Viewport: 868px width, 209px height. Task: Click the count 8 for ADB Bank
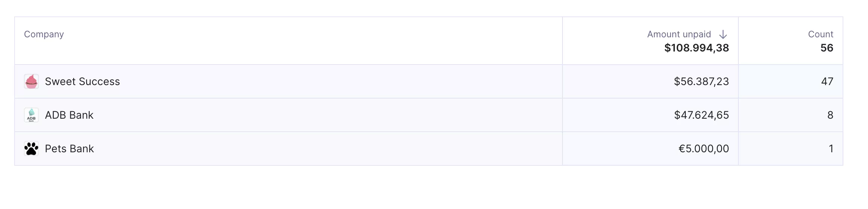[830, 115]
